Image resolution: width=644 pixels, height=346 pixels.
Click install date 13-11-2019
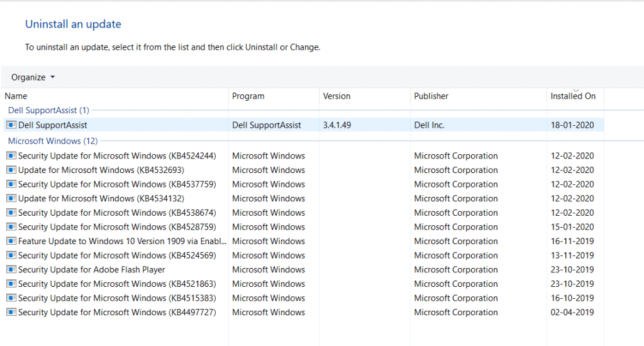pos(572,255)
